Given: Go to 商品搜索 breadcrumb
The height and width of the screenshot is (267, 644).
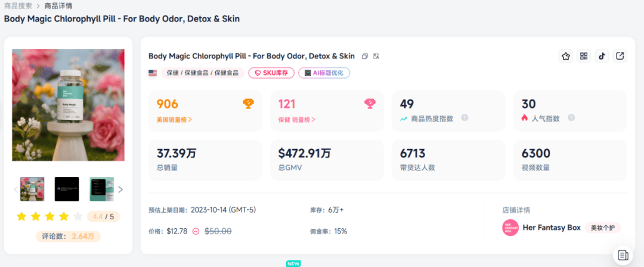Looking at the screenshot, I should (x=18, y=6).
